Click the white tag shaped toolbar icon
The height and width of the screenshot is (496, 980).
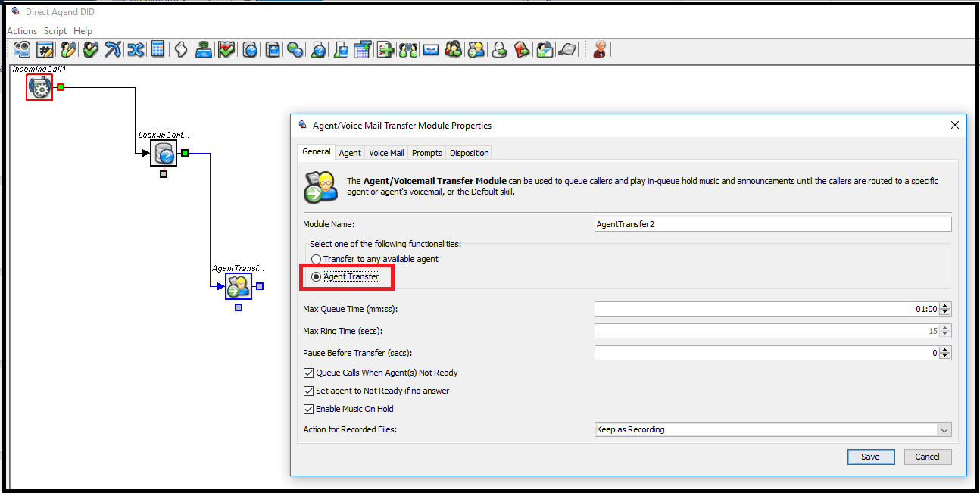point(181,50)
